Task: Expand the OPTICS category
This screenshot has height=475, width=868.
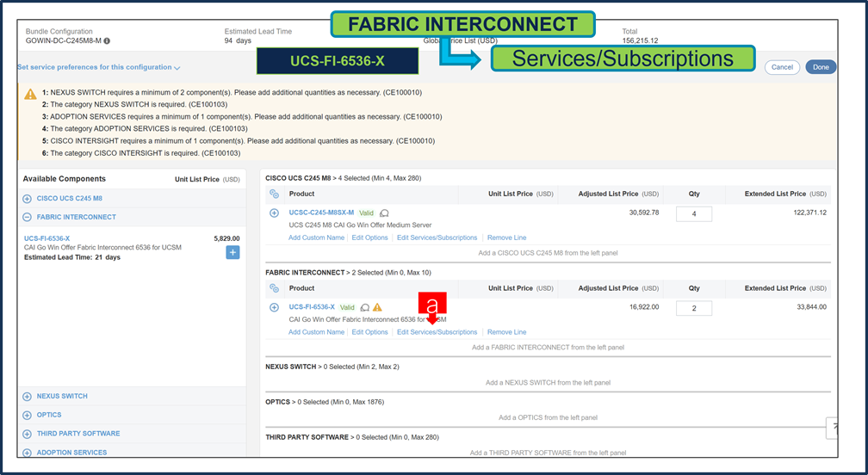Action: pos(28,416)
